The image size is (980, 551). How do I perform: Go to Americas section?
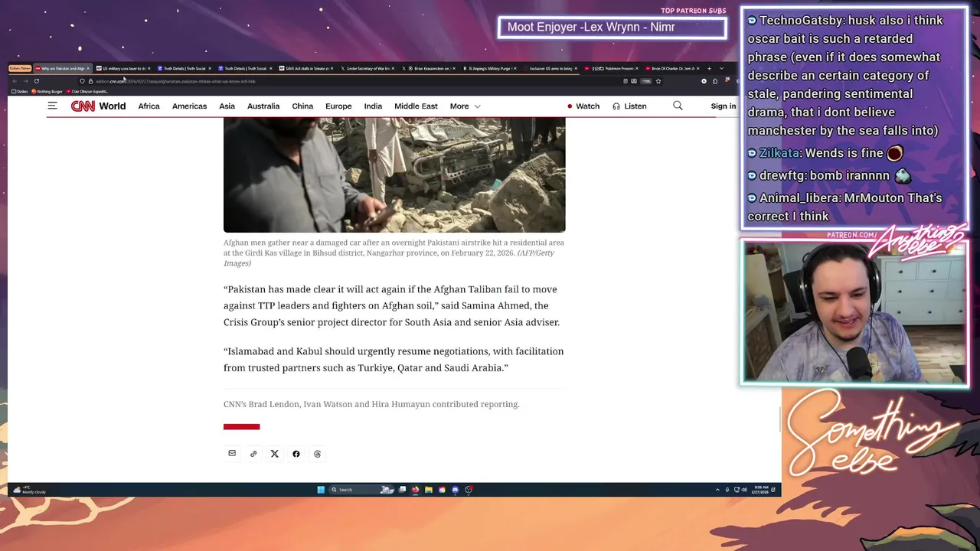point(189,106)
